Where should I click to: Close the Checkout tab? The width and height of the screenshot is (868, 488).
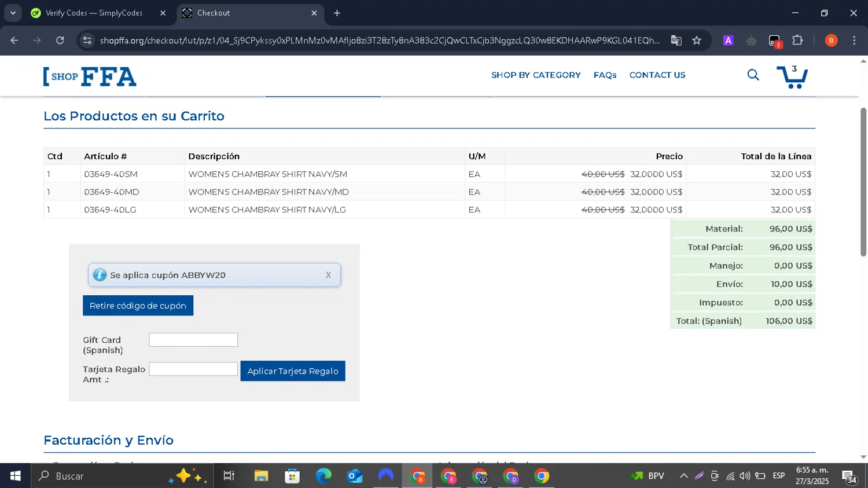[314, 13]
